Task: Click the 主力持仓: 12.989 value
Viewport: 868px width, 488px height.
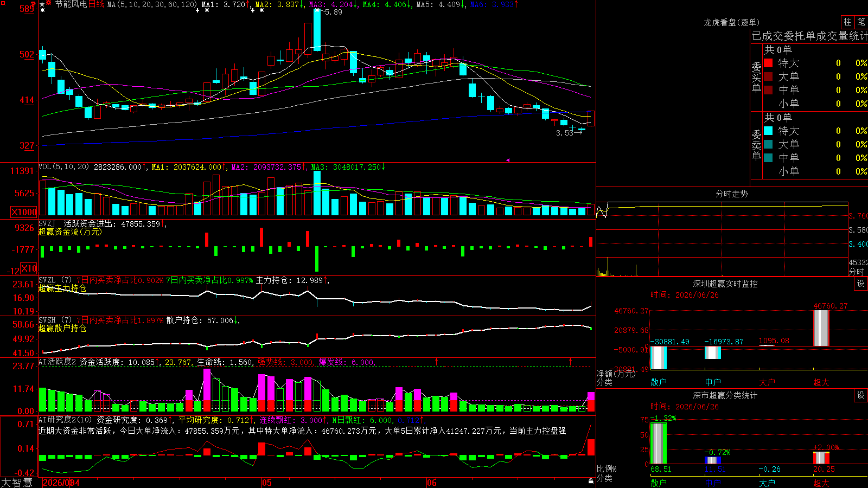Action: click(x=289, y=280)
